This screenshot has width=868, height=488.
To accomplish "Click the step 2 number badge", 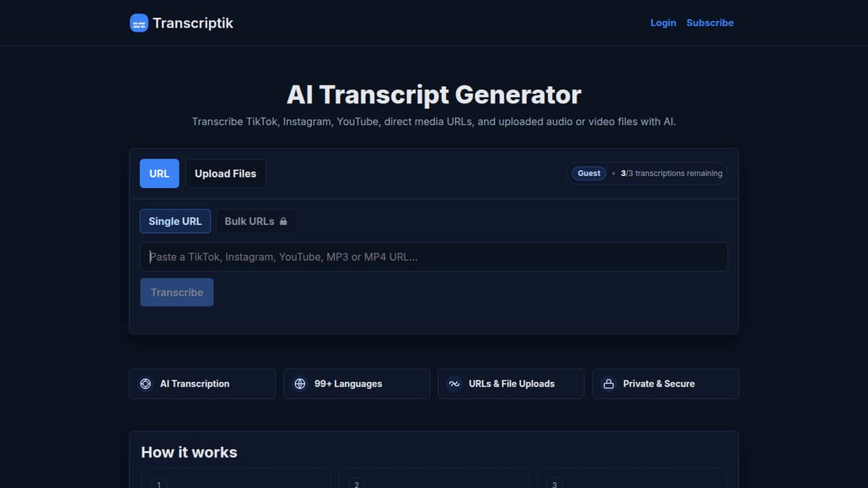I will point(357,484).
